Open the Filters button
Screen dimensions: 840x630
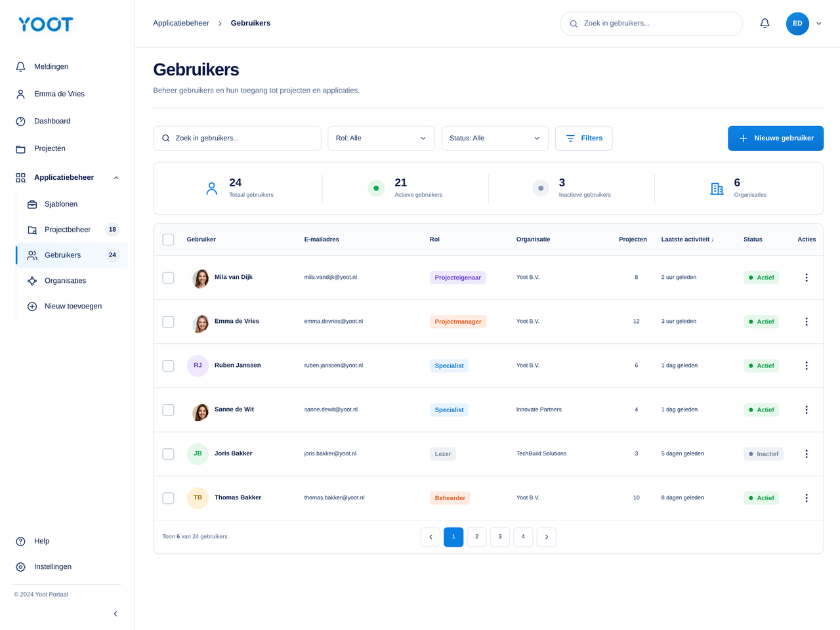click(x=583, y=138)
